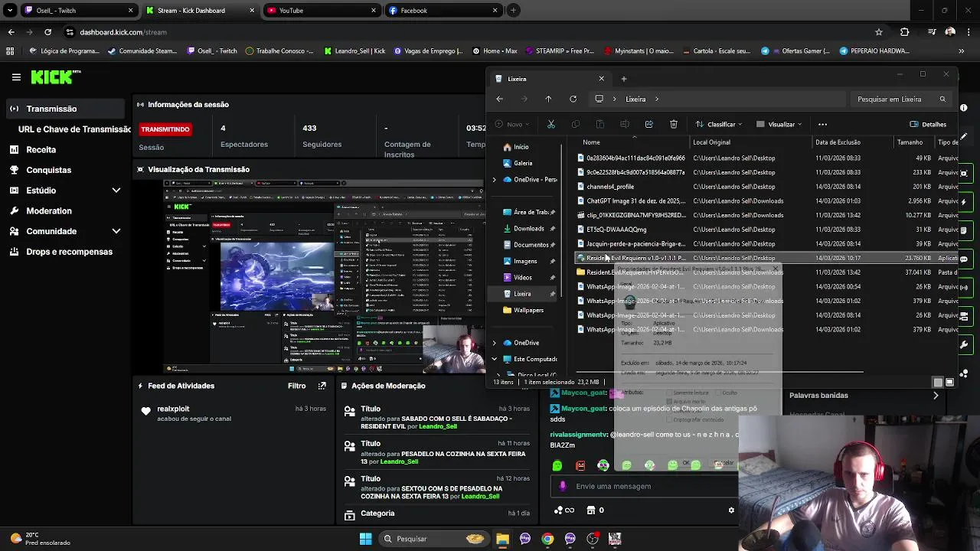The width and height of the screenshot is (980, 551).
Task: Select the Resident.Evil.Requiem folder row
Action: [x=766, y=272]
